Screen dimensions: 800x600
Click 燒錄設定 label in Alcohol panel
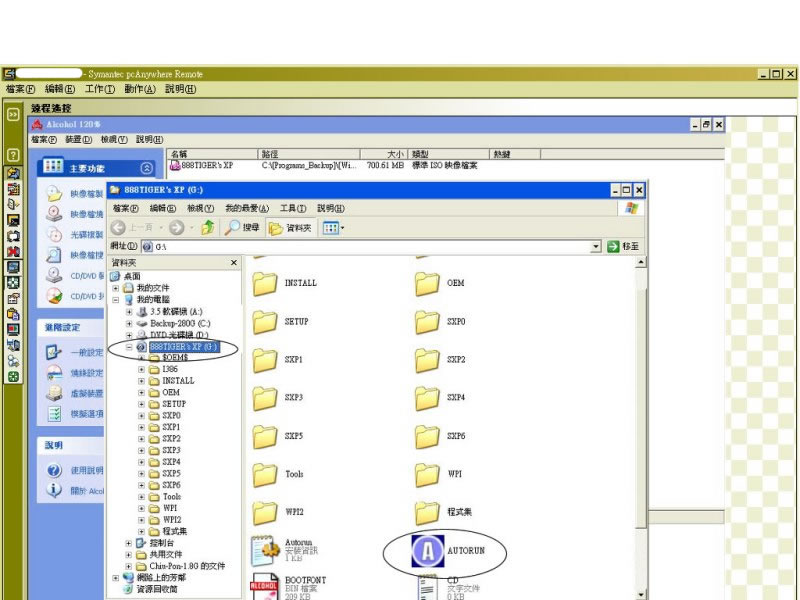tap(87, 373)
